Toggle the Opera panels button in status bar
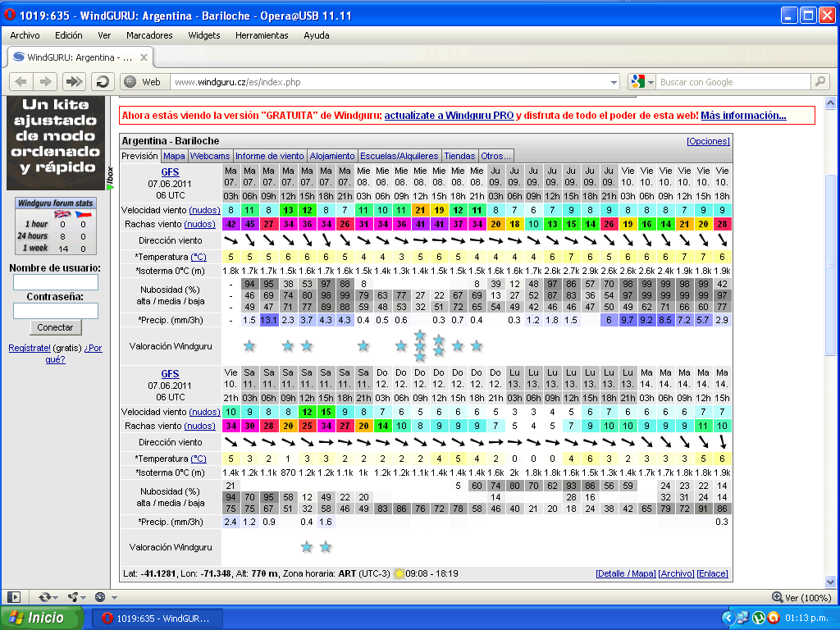 tap(14, 597)
